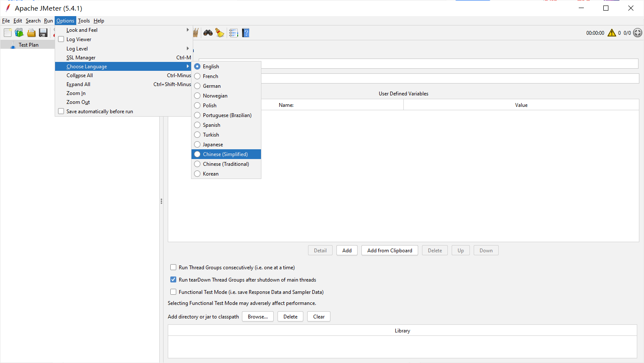The height and width of the screenshot is (363, 644).
Task: Click the Value column header
Action: 521,105
